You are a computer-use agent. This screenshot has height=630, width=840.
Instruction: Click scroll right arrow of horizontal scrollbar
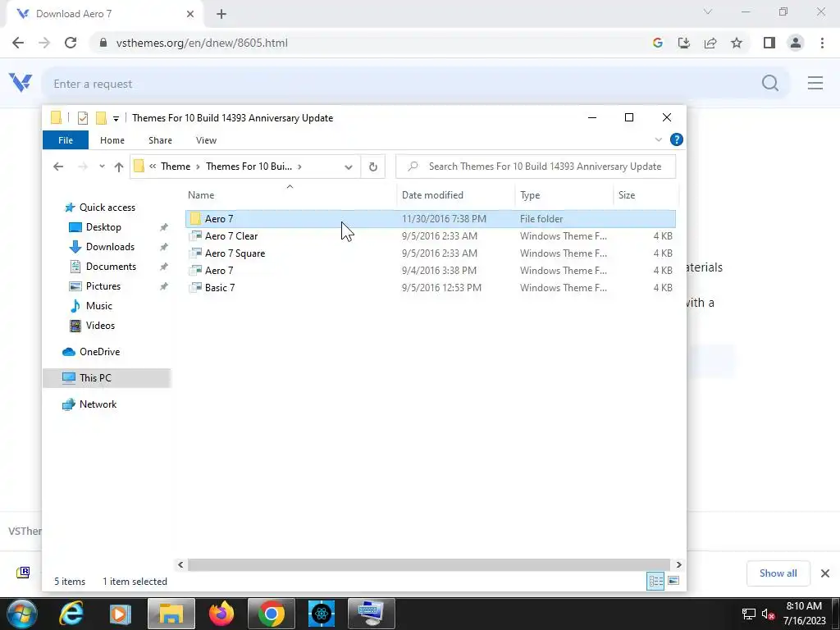click(678, 564)
